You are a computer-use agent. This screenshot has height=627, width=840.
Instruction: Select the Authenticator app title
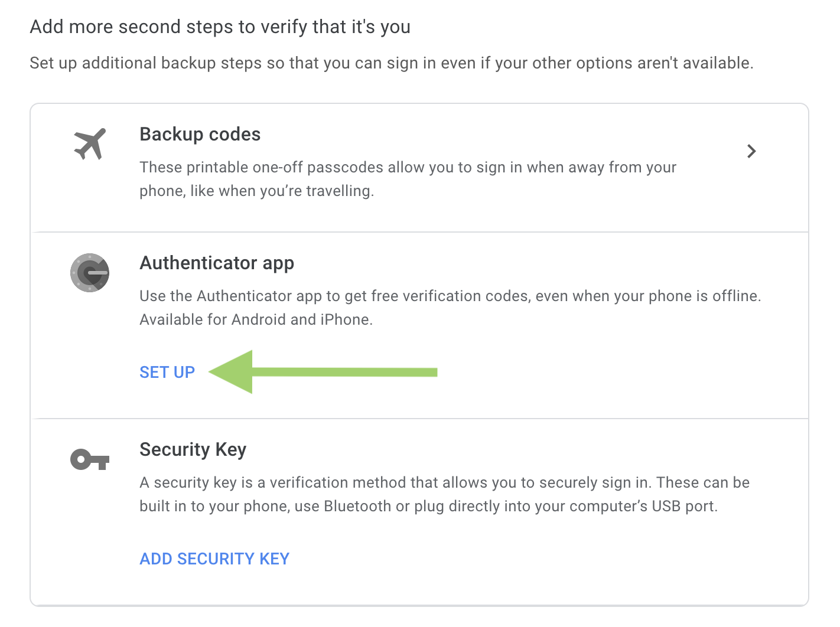[217, 263]
